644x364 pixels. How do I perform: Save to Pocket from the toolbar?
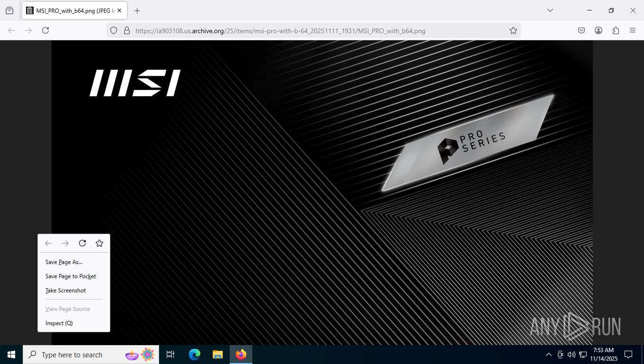tap(581, 30)
